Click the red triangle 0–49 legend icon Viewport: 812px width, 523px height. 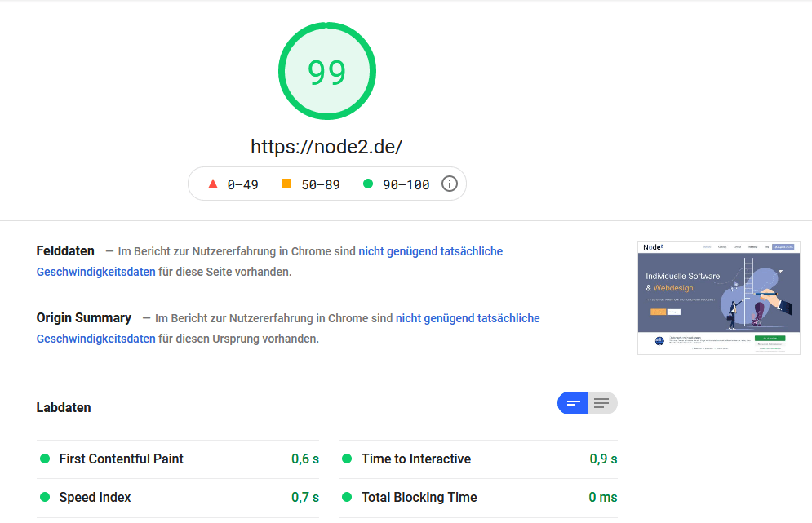coord(213,184)
